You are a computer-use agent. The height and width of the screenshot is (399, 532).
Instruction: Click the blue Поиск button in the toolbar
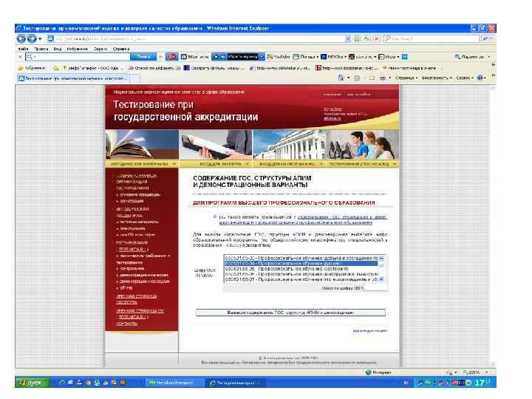(x=143, y=57)
